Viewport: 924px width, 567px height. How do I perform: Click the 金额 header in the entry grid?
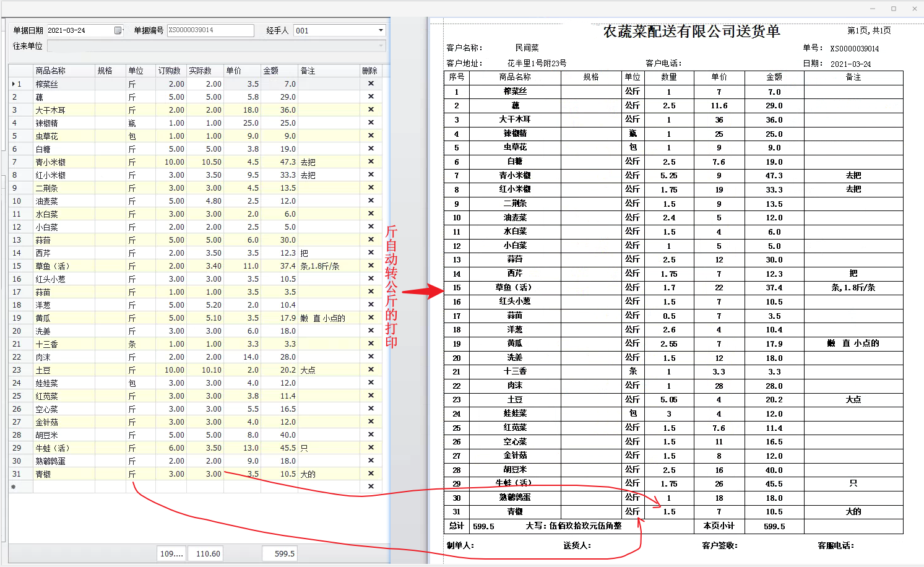coord(279,71)
